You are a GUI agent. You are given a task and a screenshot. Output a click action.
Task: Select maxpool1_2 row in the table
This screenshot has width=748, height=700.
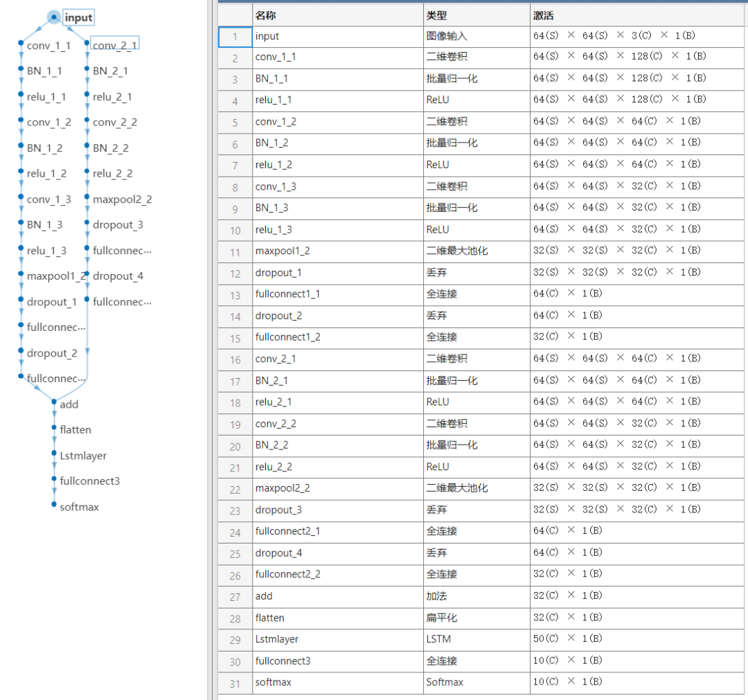481,251
